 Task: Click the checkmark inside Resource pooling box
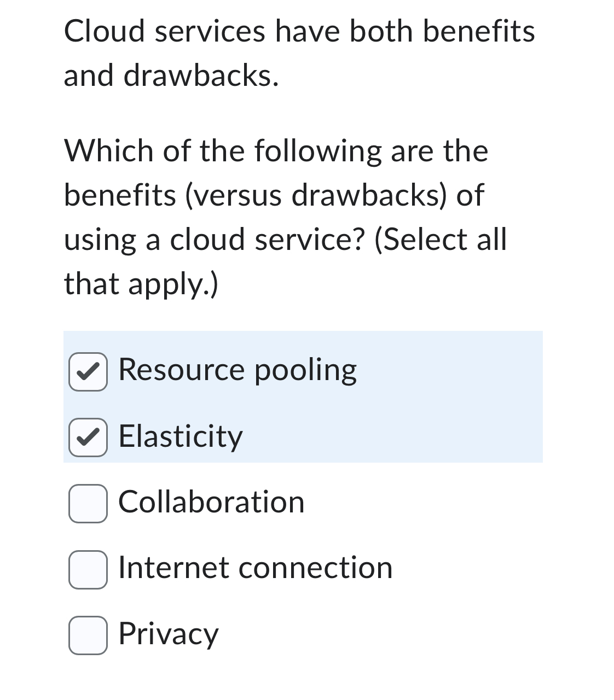[x=88, y=371]
